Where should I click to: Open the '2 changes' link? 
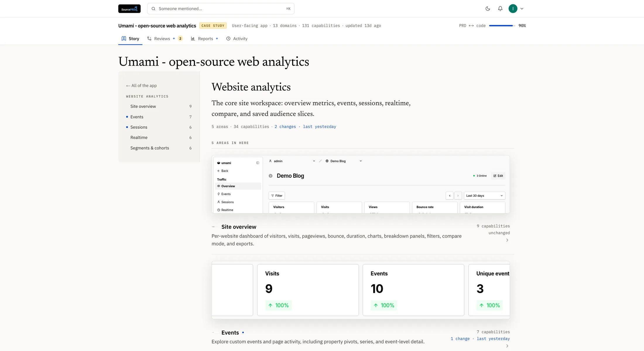click(285, 127)
